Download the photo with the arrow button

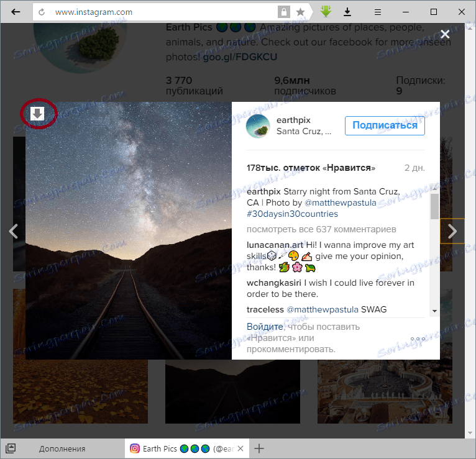tap(37, 114)
